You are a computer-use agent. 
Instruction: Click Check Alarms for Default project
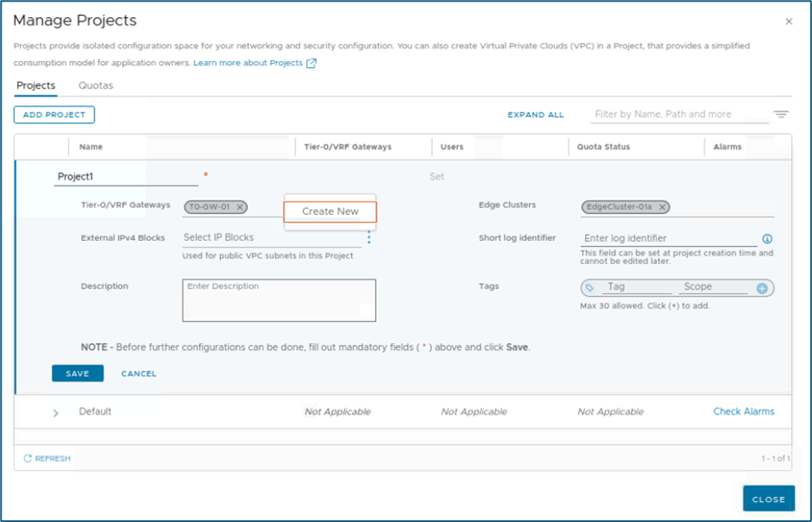pyautogui.click(x=743, y=411)
